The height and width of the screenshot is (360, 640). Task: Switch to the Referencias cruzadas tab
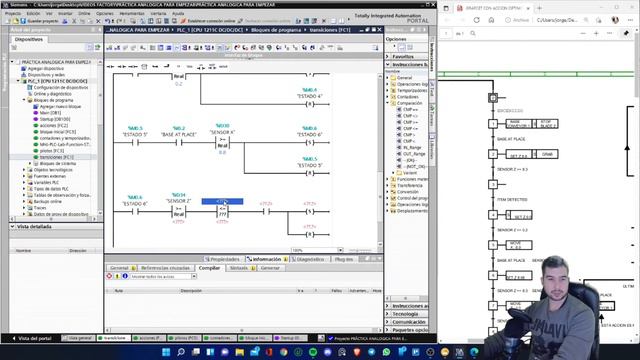tap(165, 268)
